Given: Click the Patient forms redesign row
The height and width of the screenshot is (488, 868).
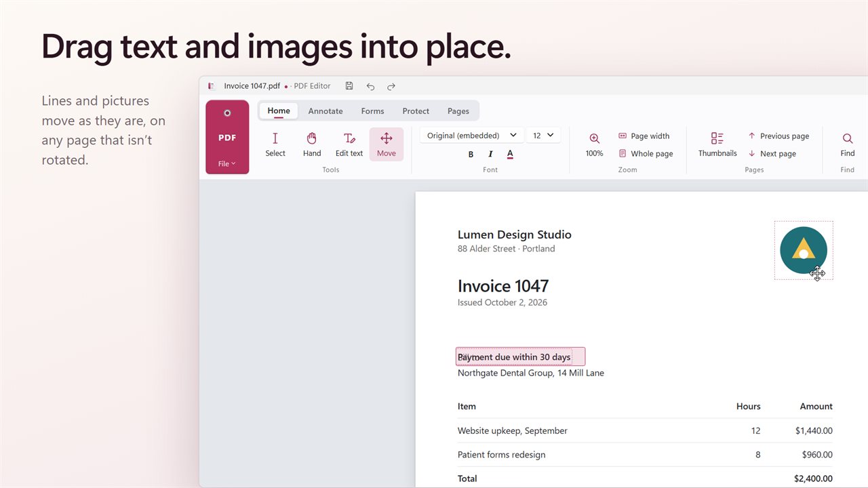Looking at the screenshot, I should (645, 455).
